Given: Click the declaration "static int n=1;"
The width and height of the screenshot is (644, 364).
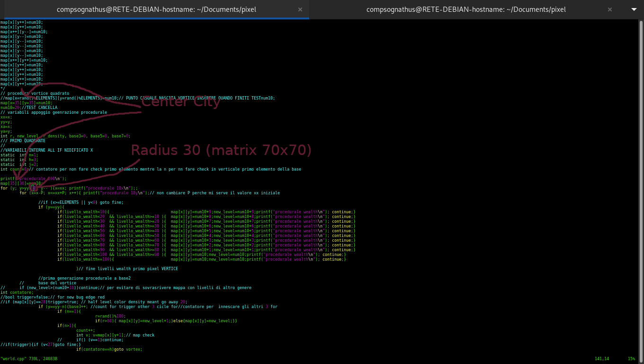Looking at the screenshot, I should [x=19, y=155].
